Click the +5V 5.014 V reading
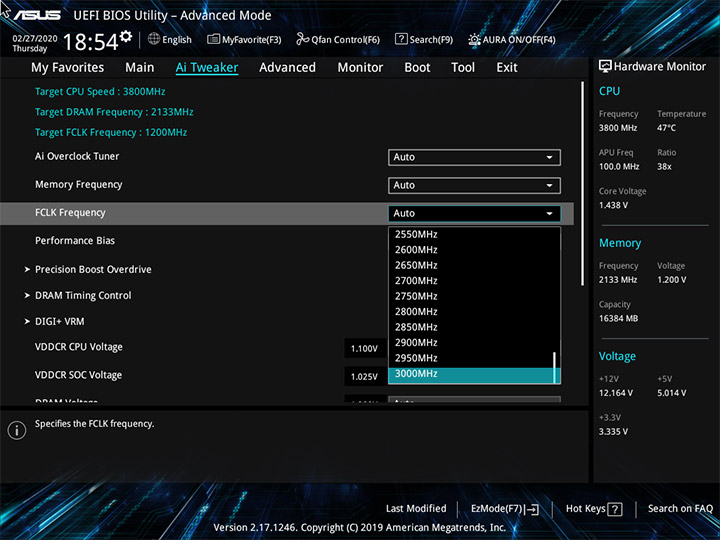Viewport: 720px width, 540px height. click(672, 393)
